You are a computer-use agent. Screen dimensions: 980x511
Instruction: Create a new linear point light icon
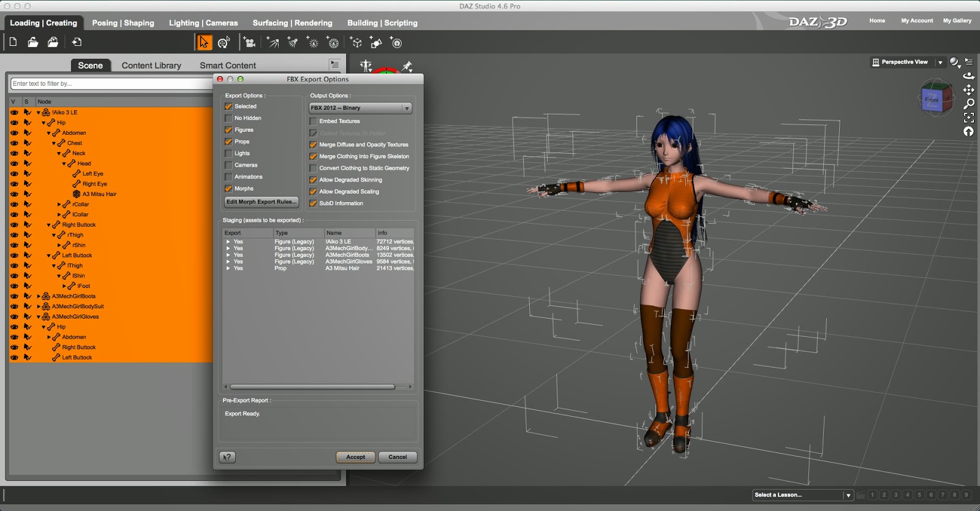point(333,42)
